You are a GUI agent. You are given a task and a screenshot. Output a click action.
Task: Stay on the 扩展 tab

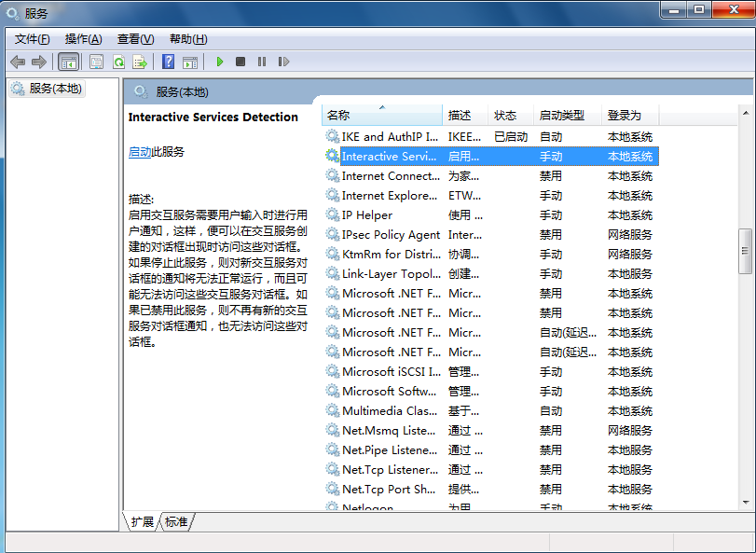(x=141, y=522)
